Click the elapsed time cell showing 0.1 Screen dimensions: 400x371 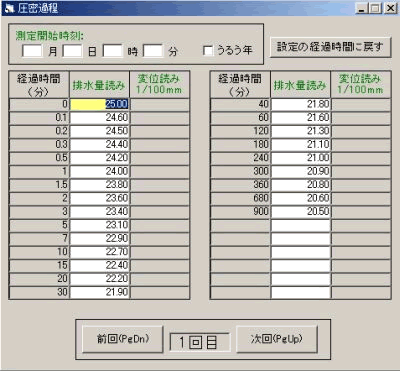point(39,118)
